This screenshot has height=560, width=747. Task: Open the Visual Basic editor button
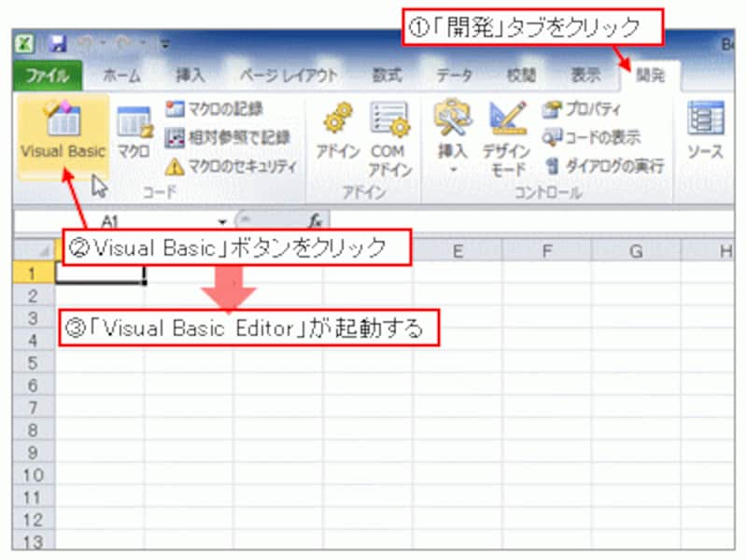click(x=63, y=135)
